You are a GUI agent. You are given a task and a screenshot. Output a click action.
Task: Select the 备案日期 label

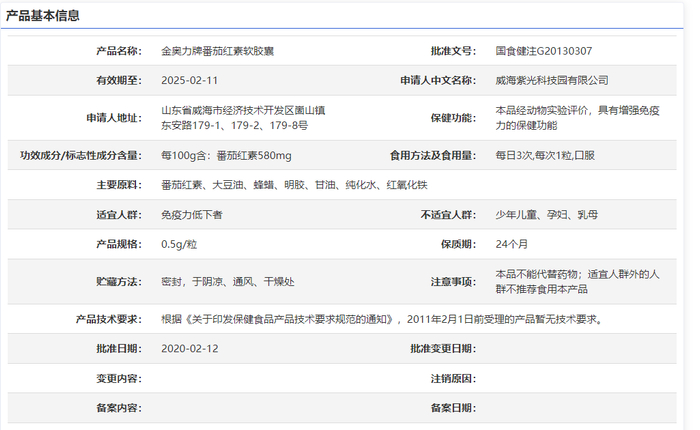click(453, 408)
